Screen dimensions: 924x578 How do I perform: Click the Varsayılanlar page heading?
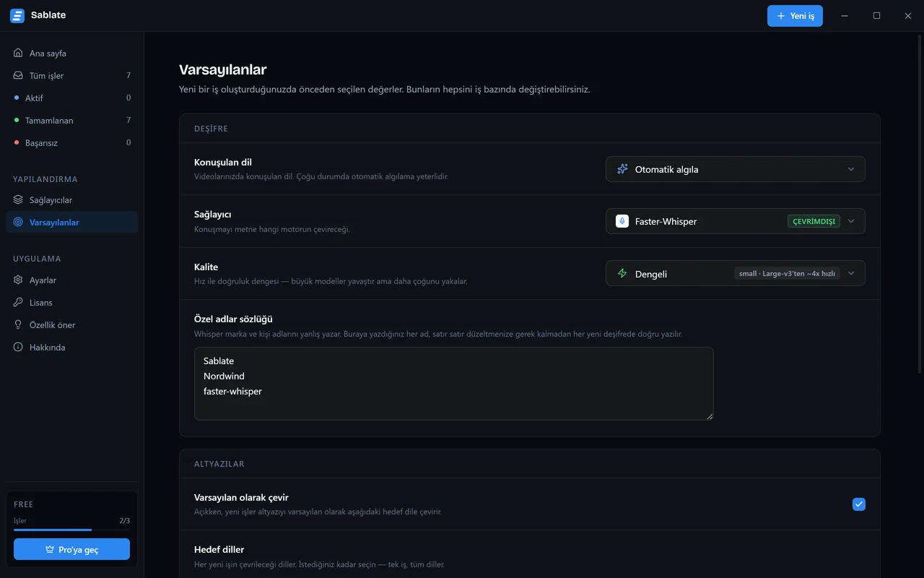click(x=223, y=69)
